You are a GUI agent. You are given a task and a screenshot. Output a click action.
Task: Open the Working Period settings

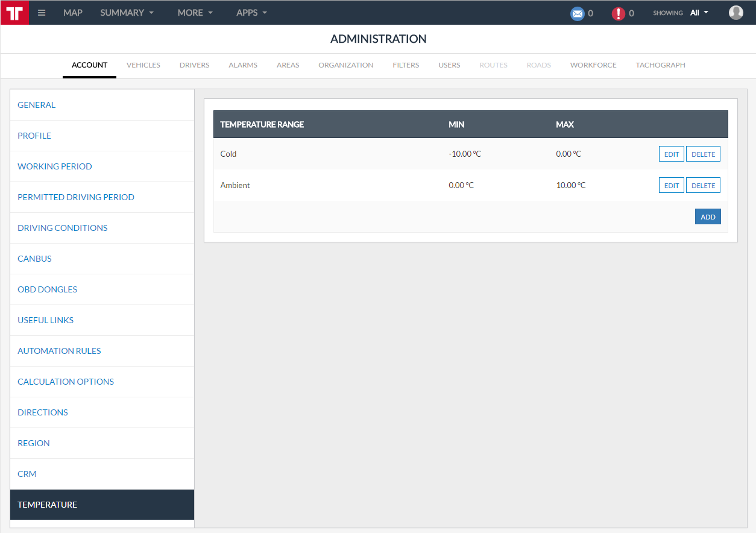(55, 166)
